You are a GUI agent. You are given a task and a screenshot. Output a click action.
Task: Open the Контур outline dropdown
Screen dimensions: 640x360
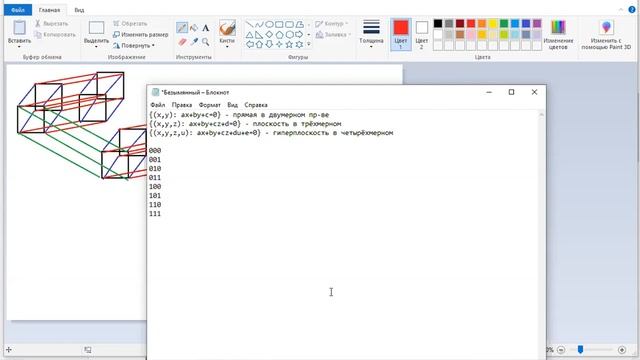coord(331,24)
